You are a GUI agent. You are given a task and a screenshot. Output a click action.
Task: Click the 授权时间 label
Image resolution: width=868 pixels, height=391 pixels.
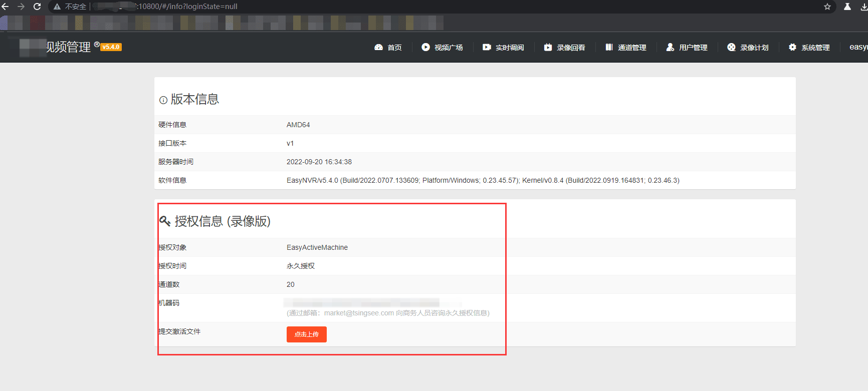point(172,266)
